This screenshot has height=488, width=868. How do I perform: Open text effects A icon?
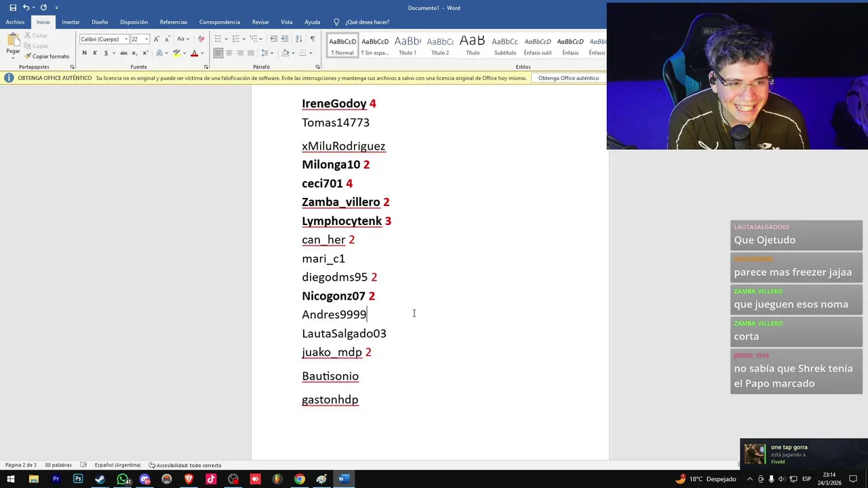pos(159,53)
